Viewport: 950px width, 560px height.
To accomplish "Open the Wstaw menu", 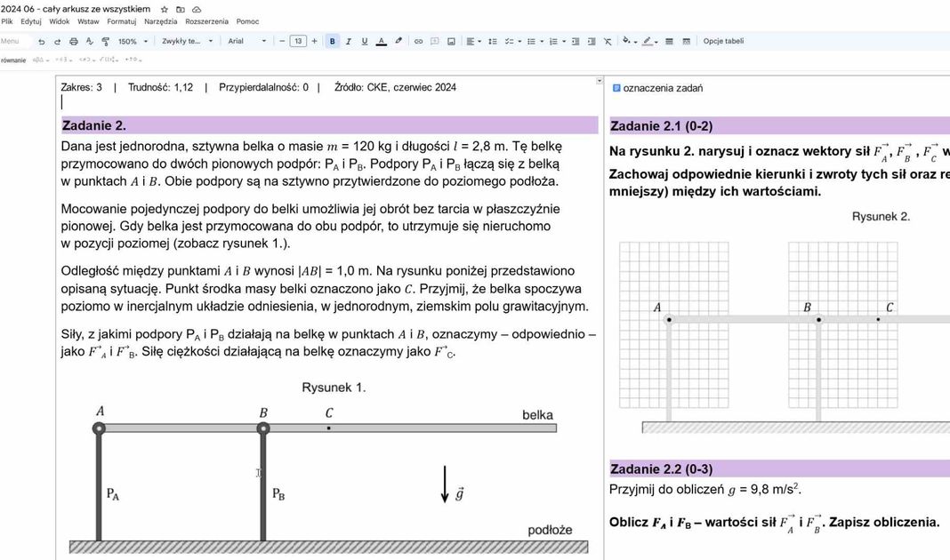I will [88, 21].
